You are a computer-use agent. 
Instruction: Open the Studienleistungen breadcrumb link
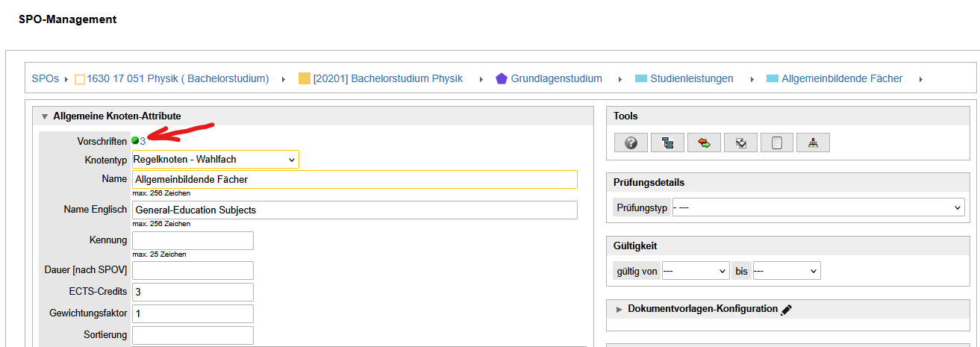coord(691,78)
